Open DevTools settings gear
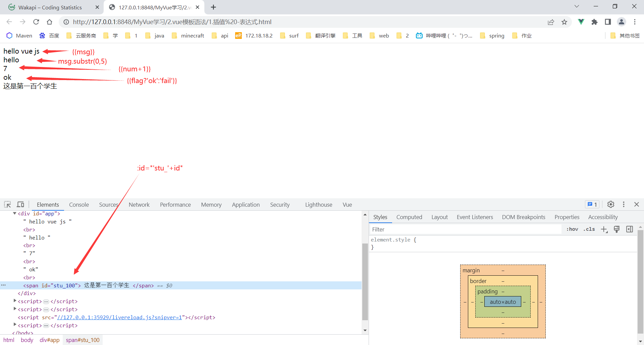644x345 pixels. coord(611,204)
